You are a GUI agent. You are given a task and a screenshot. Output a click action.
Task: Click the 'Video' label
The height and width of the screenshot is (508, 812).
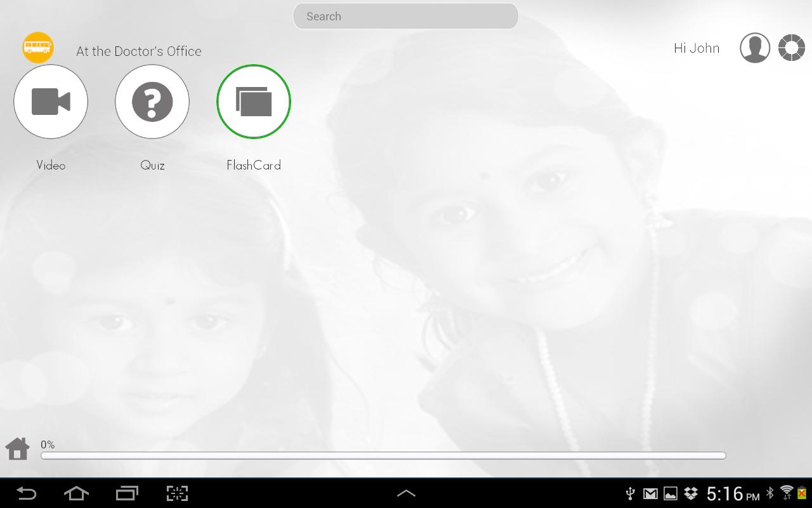tap(51, 165)
